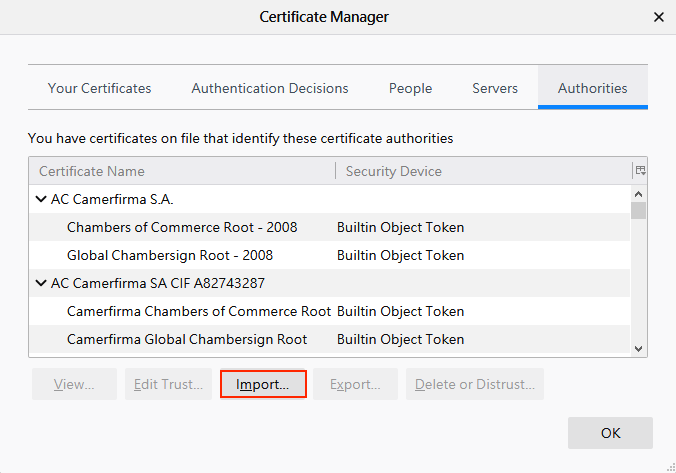The height and width of the screenshot is (473, 676).
Task: Switch to the Your Certificates tab
Action: (x=99, y=88)
